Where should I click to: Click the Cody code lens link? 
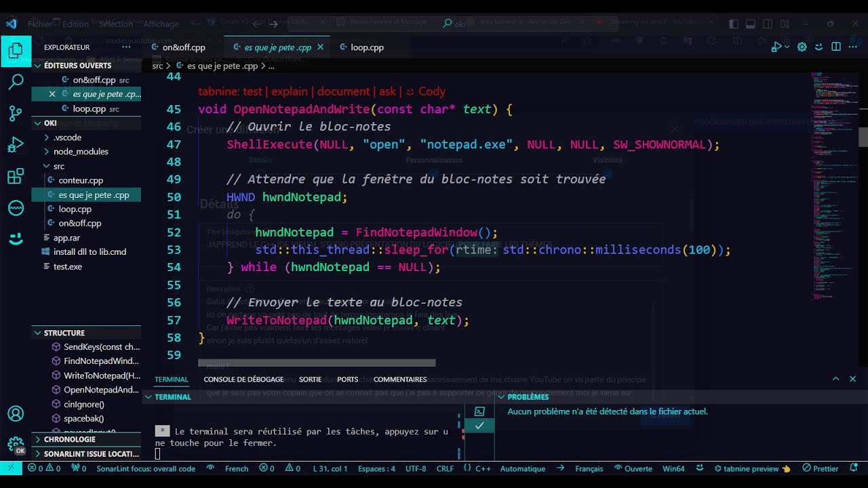426,91
